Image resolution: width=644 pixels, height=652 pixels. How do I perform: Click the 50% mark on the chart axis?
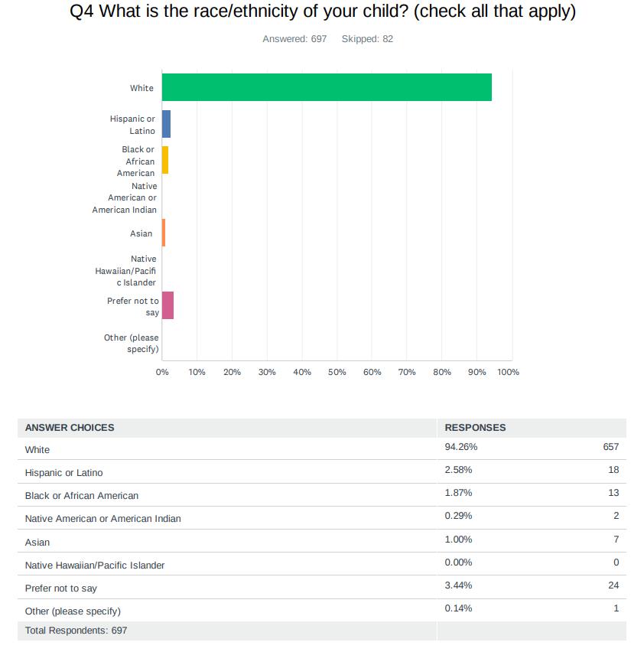pyautogui.click(x=337, y=373)
